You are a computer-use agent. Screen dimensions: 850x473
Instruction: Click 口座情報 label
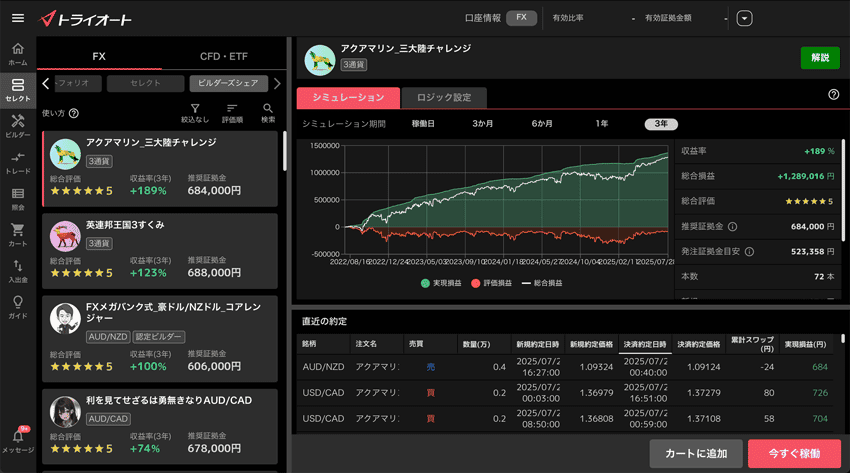pyautogui.click(x=482, y=18)
